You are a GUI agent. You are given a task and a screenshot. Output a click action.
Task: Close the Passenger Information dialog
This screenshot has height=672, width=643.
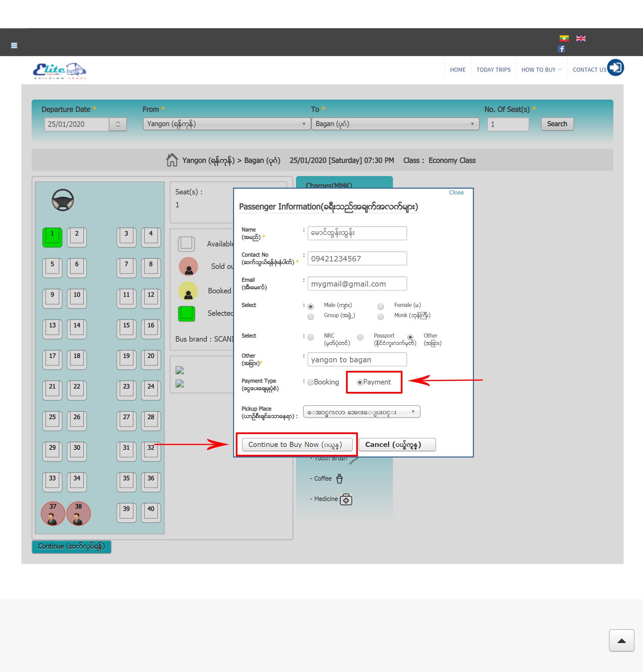tap(456, 192)
